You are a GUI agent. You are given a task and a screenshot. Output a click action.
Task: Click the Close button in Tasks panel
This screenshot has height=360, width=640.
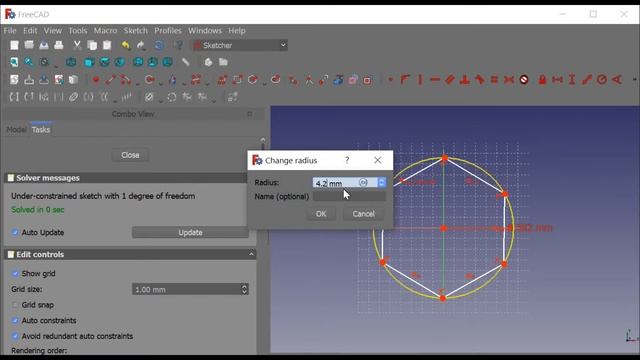(130, 155)
